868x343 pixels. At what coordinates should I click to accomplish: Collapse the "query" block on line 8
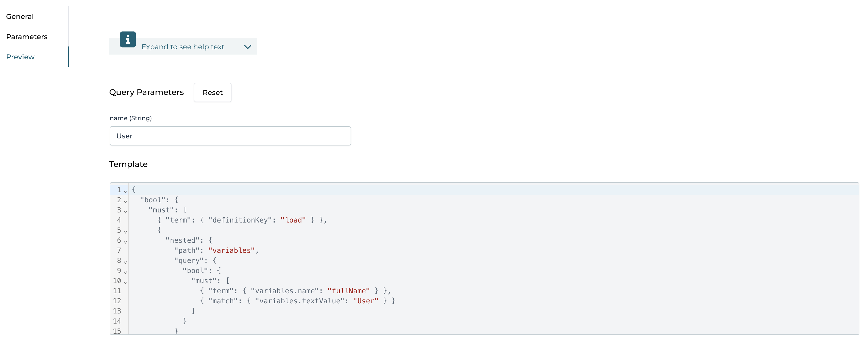pos(125,262)
